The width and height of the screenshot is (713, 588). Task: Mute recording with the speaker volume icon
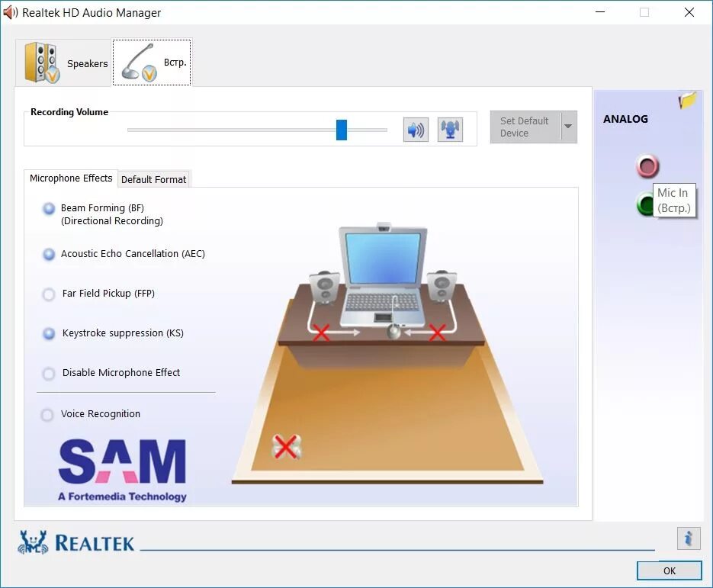tap(416, 130)
